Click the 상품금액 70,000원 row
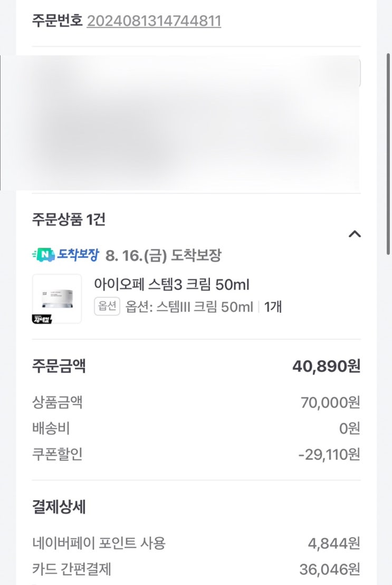Viewport: 392px width, 585px height. tap(196, 403)
